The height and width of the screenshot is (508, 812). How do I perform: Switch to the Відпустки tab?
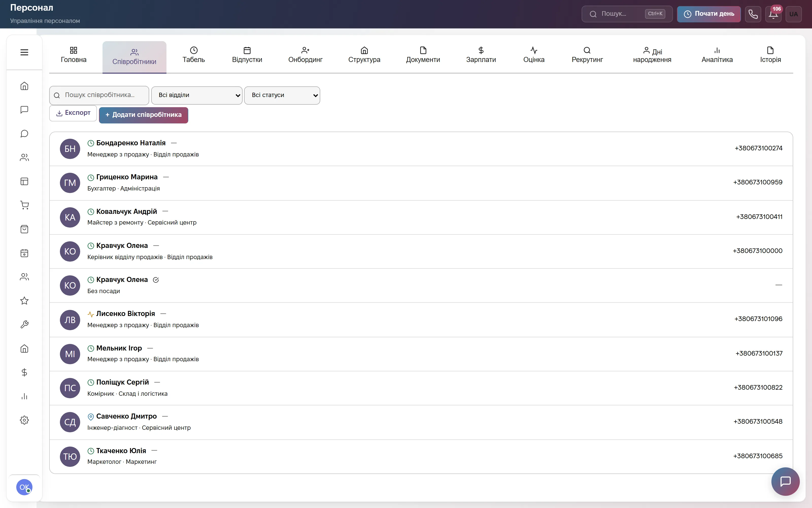point(247,55)
